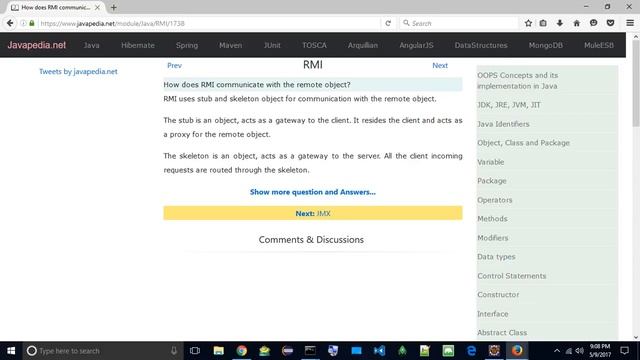Open the Hibernate menu in navbar
Viewport: 640px width, 360px height.
(x=138, y=45)
